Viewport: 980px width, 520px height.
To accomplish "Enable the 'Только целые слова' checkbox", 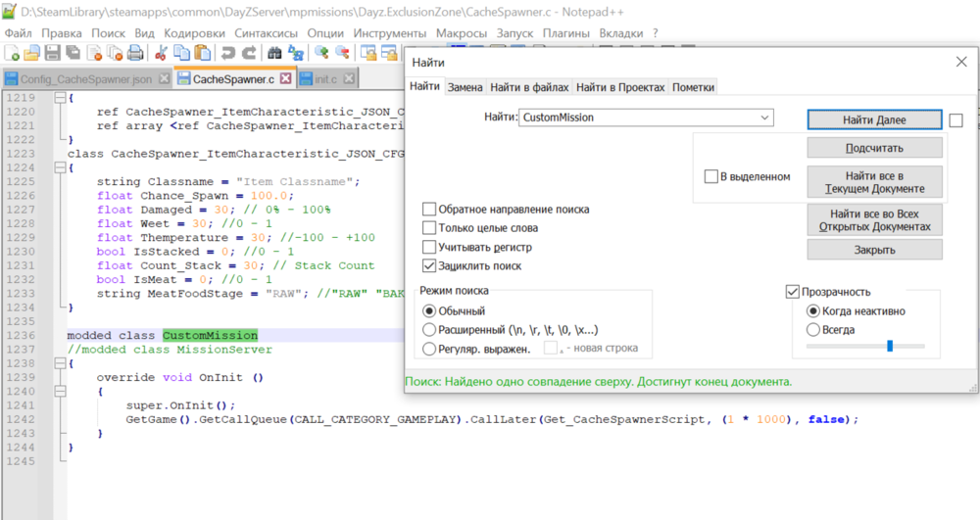I will click(429, 228).
